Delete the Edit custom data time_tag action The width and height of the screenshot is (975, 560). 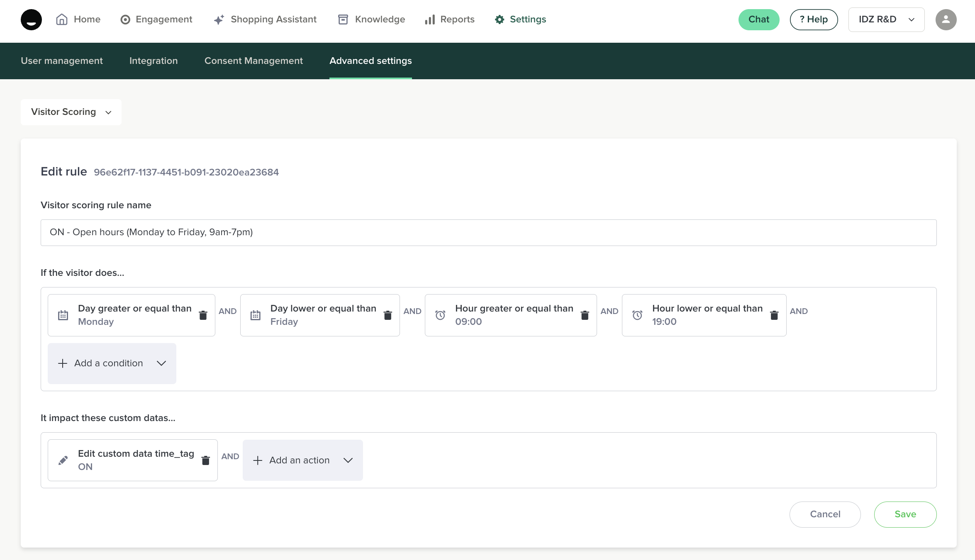205,460
